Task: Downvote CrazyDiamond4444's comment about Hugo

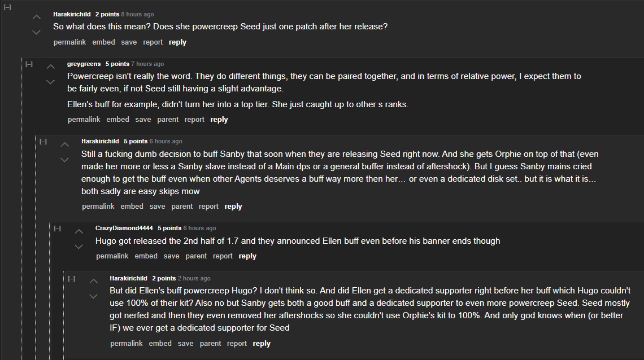Action: tap(79, 246)
